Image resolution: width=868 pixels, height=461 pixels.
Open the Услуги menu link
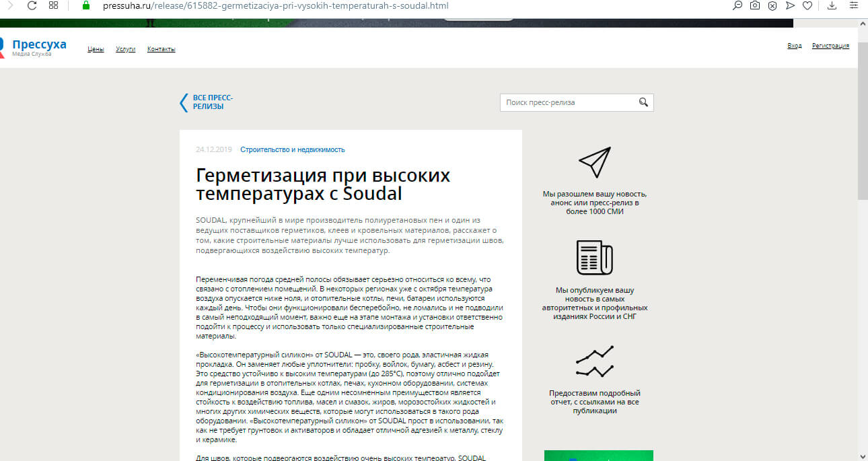125,49
